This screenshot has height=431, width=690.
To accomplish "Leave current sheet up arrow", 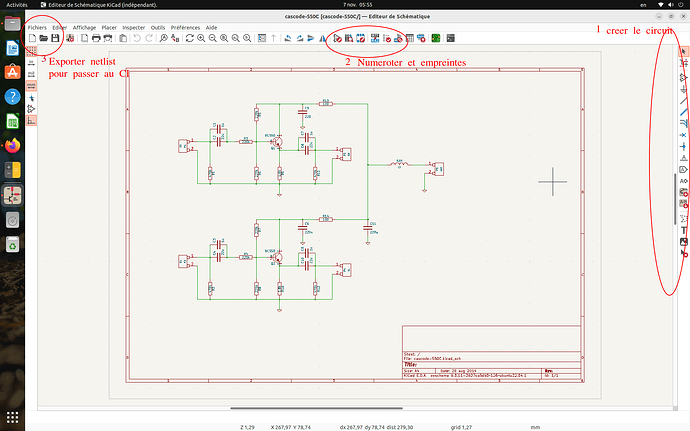I will 273,38.
